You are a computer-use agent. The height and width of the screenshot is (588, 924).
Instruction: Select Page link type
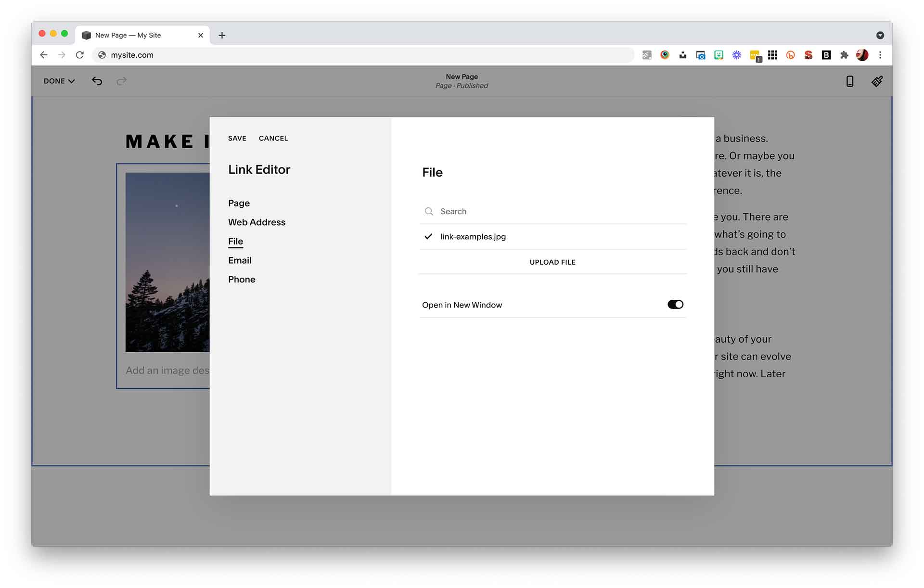[x=239, y=203]
